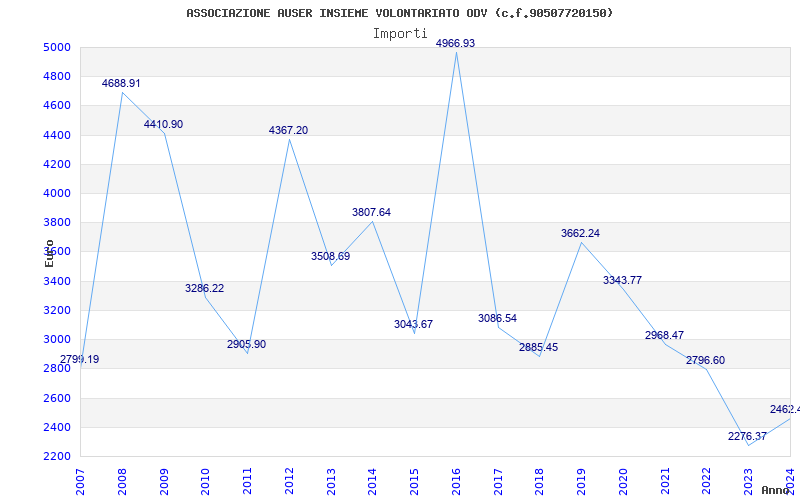Click the 2021 x-axis year label
This screenshot has height=500, width=800.
tap(665, 482)
